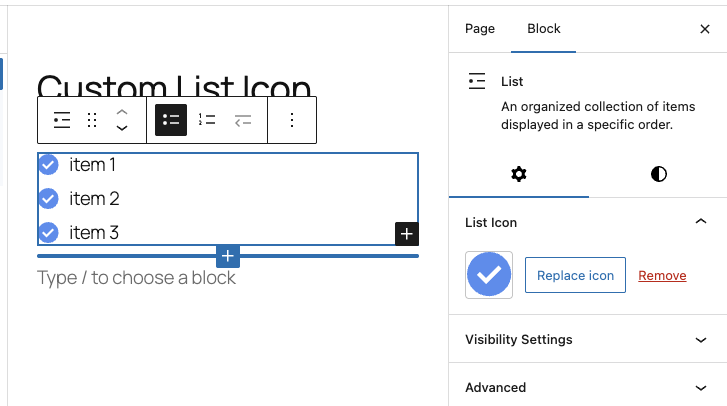Click the outdent list item button
727x406 pixels.
[243, 120]
